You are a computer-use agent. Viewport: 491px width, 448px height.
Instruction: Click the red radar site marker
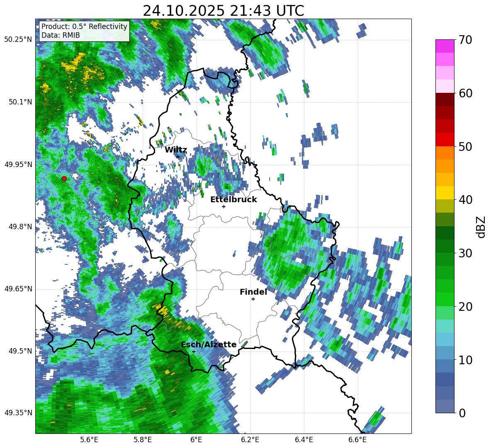point(64,179)
